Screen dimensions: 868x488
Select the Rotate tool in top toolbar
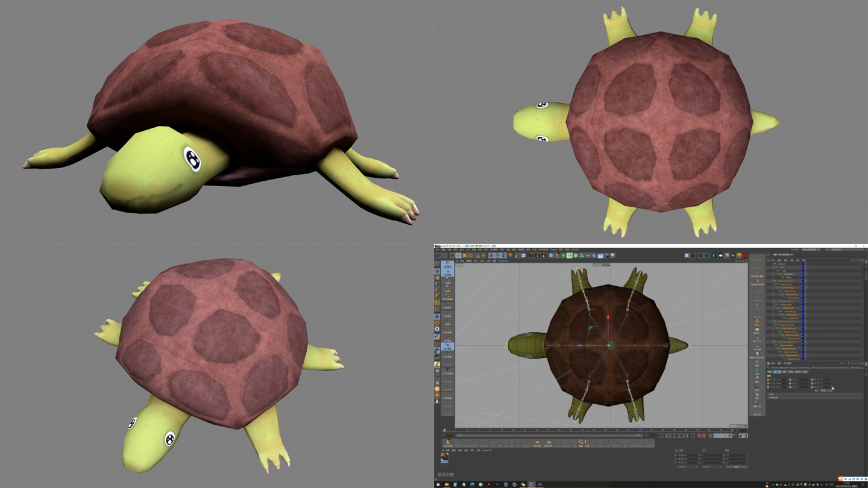(x=471, y=255)
